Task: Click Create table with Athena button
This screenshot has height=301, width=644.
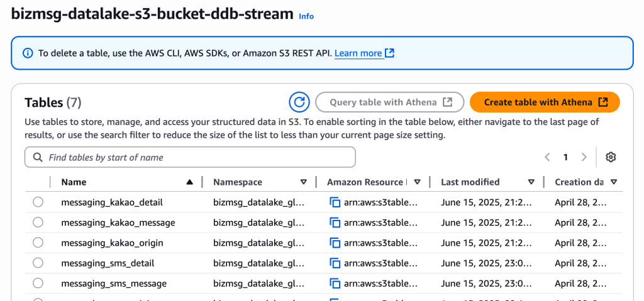Action: pos(545,102)
